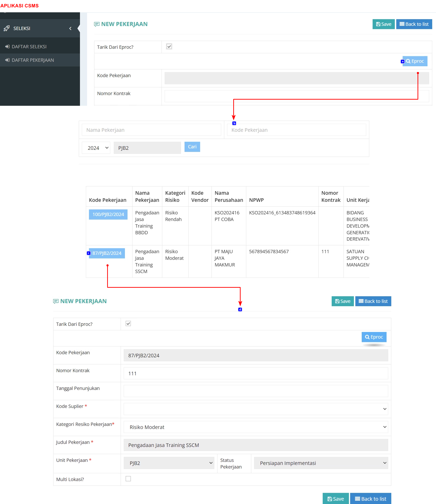The image size is (436, 504).
Task: Open DAFTAR PEKERJAAN in the sidebar
Action: pyautogui.click(x=33, y=60)
